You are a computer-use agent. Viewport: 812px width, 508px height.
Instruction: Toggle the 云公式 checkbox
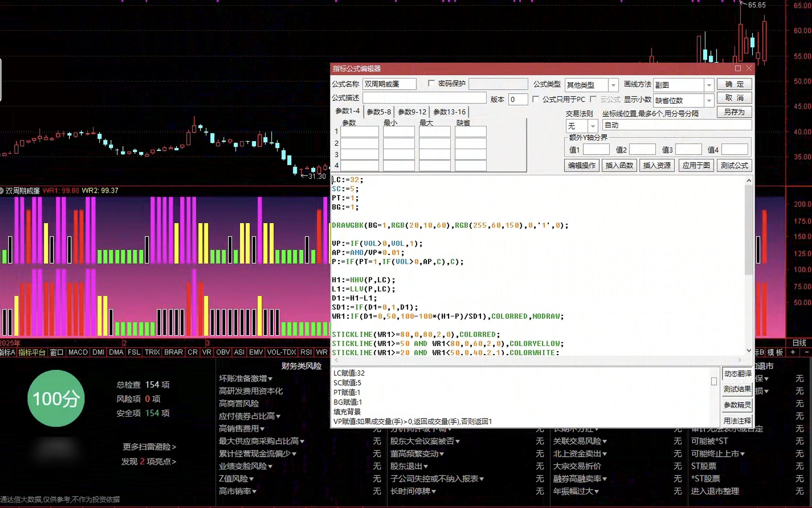pos(593,99)
